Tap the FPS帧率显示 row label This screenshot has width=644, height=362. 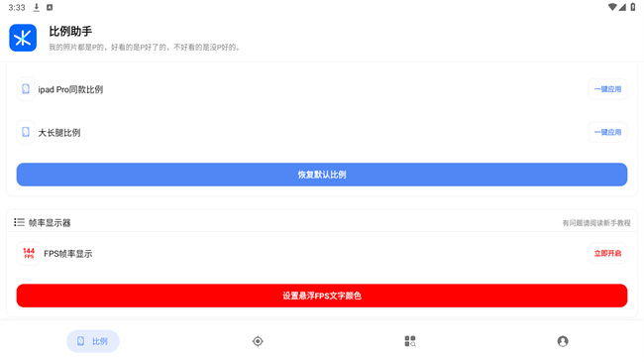click(67, 254)
